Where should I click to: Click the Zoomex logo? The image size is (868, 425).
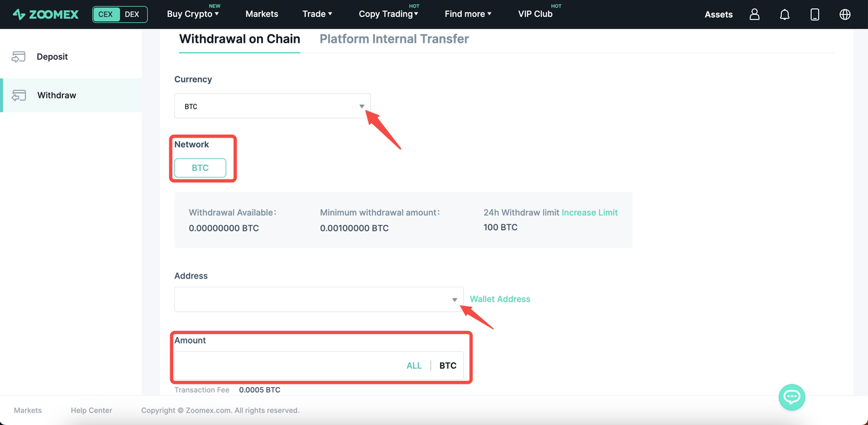tap(46, 14)
